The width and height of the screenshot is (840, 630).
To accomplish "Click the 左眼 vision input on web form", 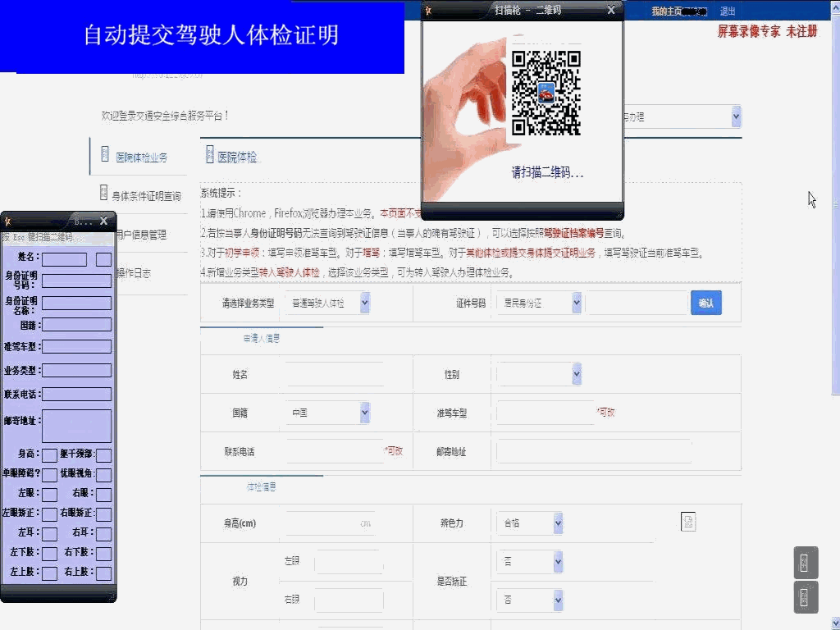I will (x=349, y=561).
